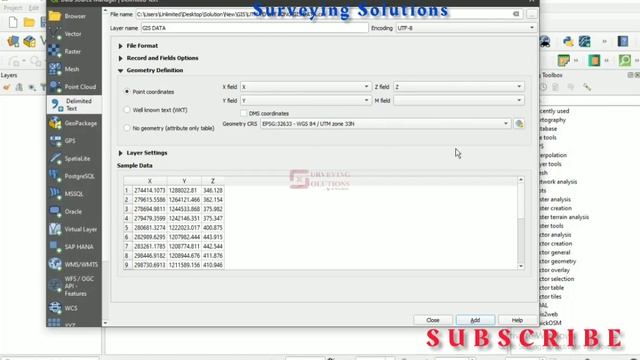Clear the File name field icon

coord(516,14)
